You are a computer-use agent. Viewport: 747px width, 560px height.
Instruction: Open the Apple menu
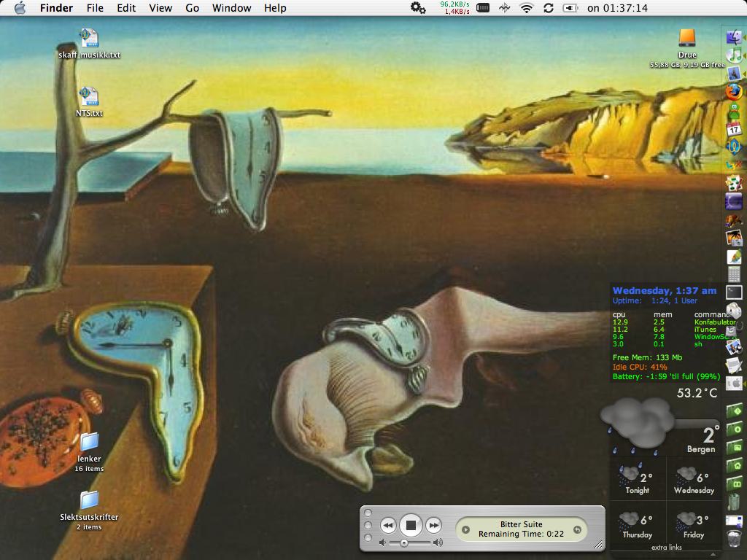coord(20,8)
